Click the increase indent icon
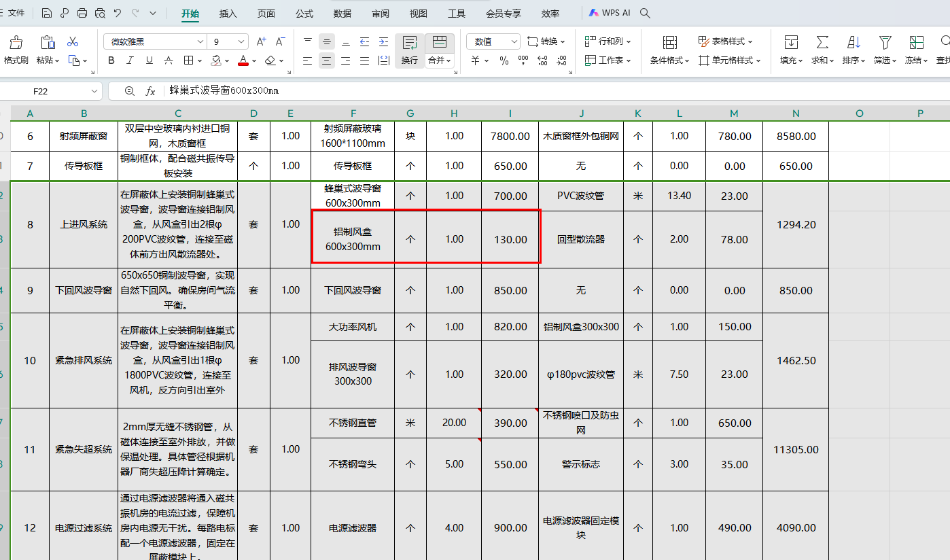Image resolution: width=950 pixels, height=560 pixels. coord(384,41)
